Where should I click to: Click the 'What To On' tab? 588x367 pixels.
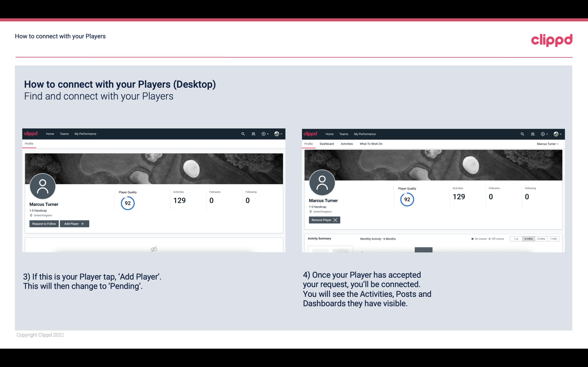371,144
